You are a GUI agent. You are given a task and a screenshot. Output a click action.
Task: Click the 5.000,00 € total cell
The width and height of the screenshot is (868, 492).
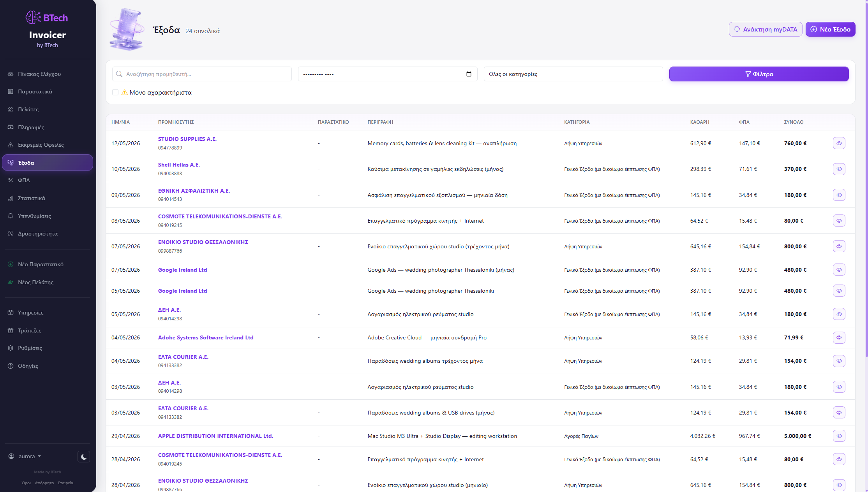[797, 436]
